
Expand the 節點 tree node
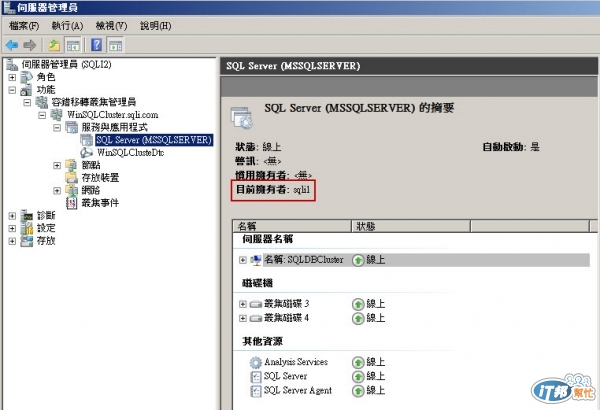point(57,165)
